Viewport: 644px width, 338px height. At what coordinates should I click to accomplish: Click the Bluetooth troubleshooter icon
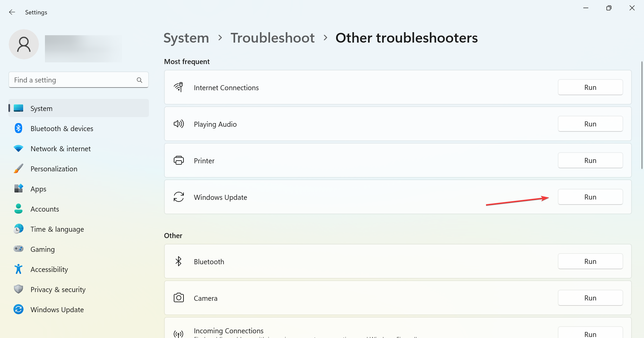[x=178, y=261]
